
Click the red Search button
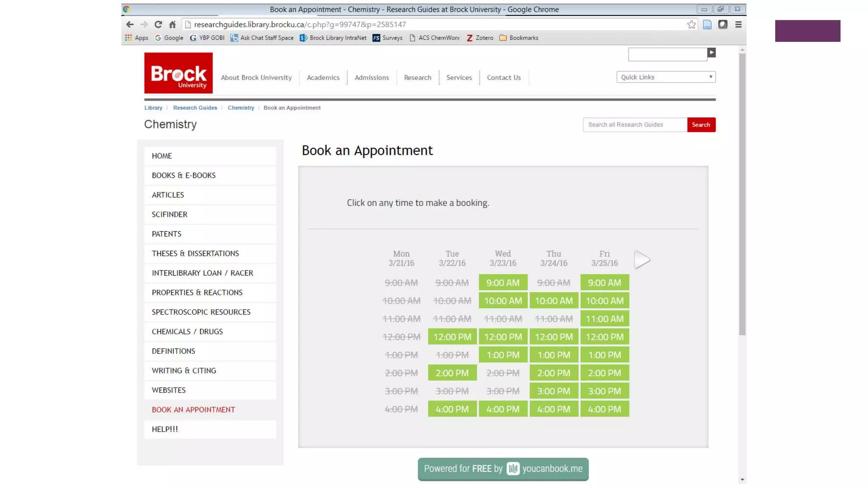pyautogui.click(x=701, y=125)
